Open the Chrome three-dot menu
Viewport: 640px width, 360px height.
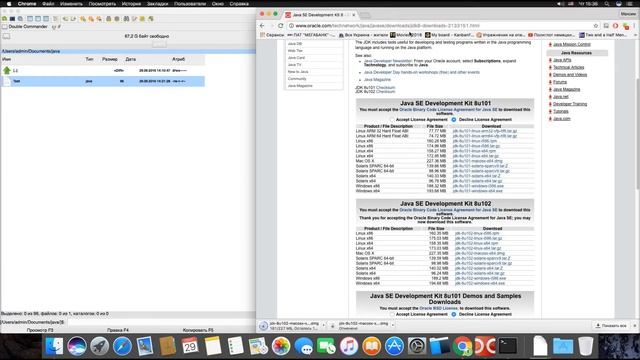635,26
